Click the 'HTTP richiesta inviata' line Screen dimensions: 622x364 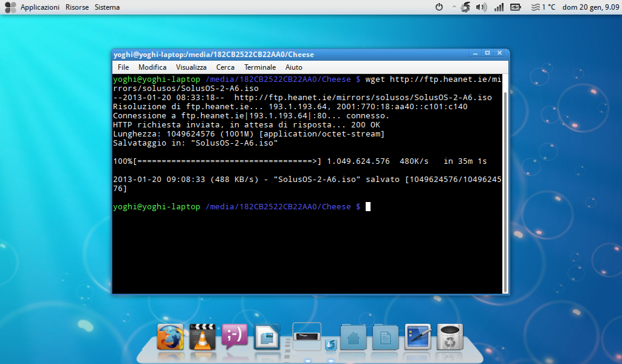click(247, 125)
